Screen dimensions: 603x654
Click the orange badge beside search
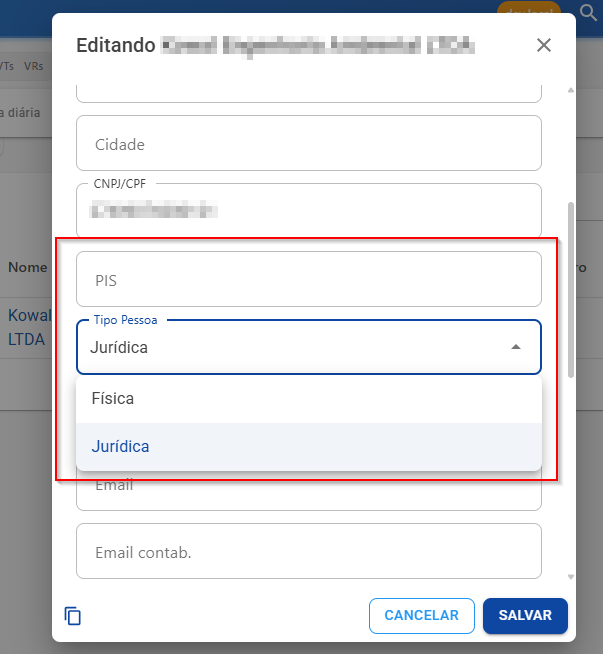[529, 8]
